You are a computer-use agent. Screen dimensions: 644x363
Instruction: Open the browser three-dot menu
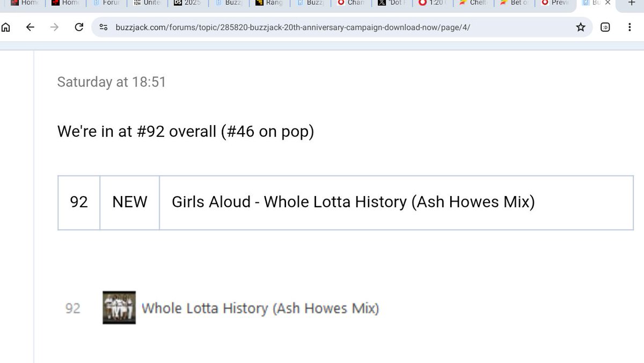point(630,27)
